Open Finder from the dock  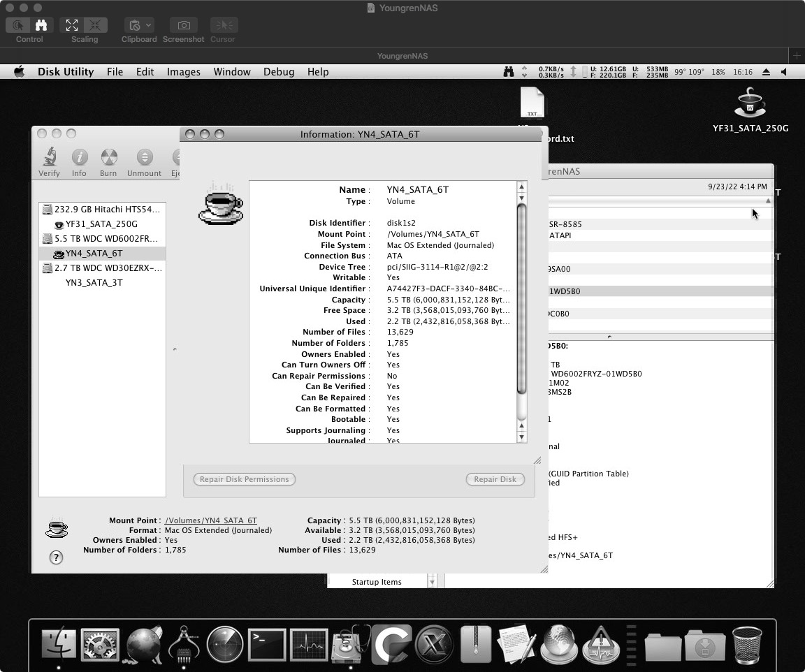(x=59, y=644)
